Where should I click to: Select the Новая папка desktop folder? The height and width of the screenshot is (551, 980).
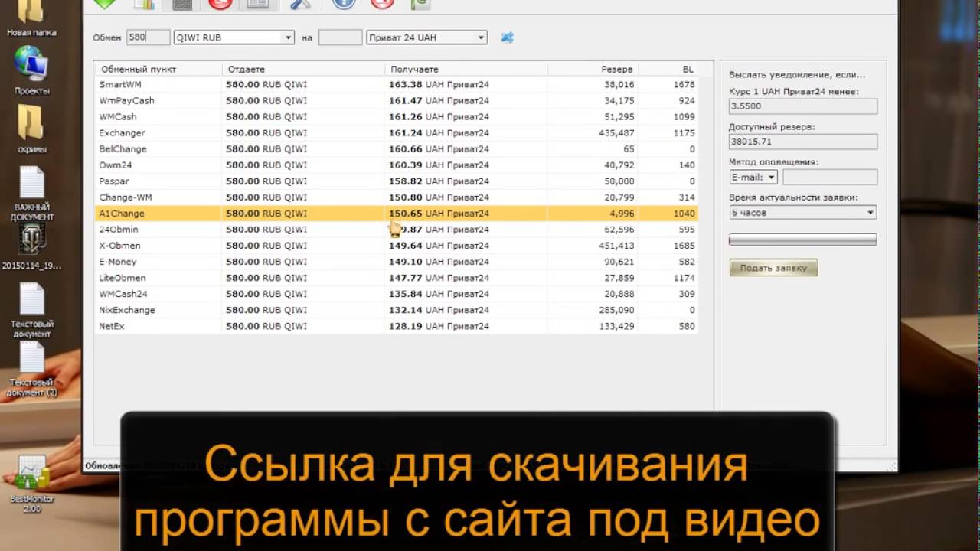[31, 18]
